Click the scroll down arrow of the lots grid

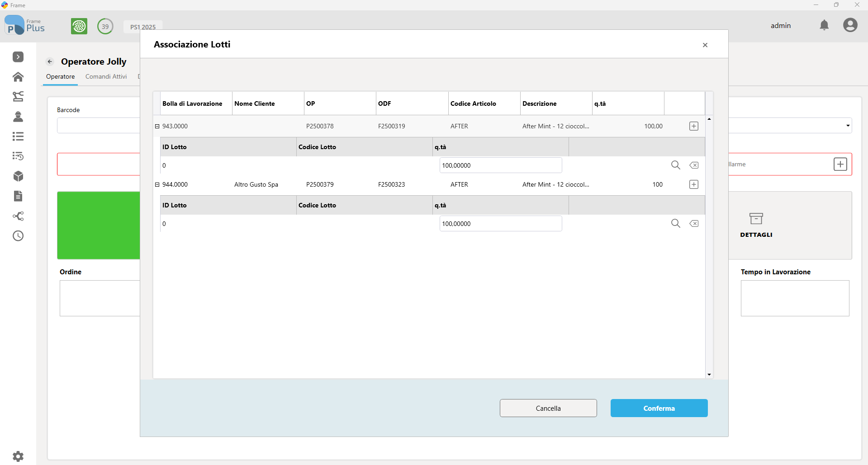tap(709, 375)
